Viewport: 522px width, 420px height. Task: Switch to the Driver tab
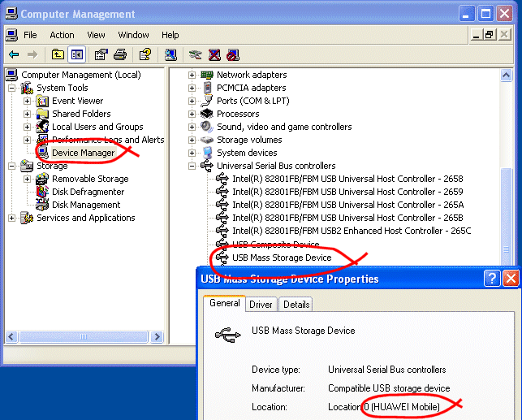261,304
